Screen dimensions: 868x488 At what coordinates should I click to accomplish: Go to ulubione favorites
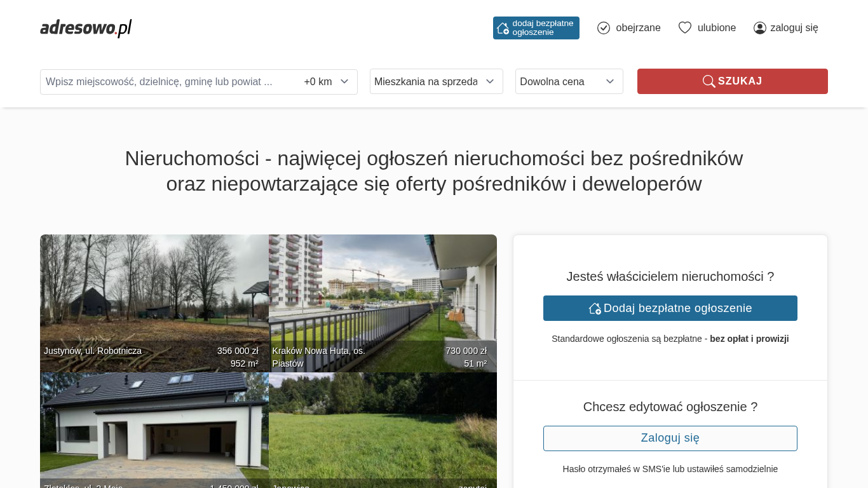[716, 28]
